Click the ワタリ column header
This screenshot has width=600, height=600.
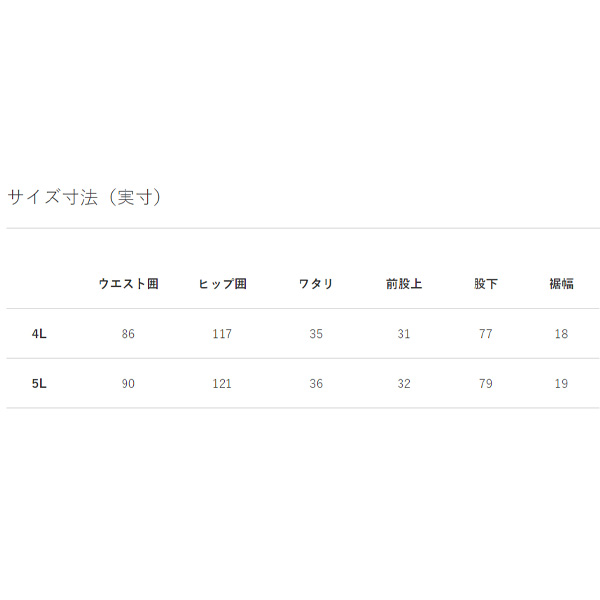pos(316,284)
